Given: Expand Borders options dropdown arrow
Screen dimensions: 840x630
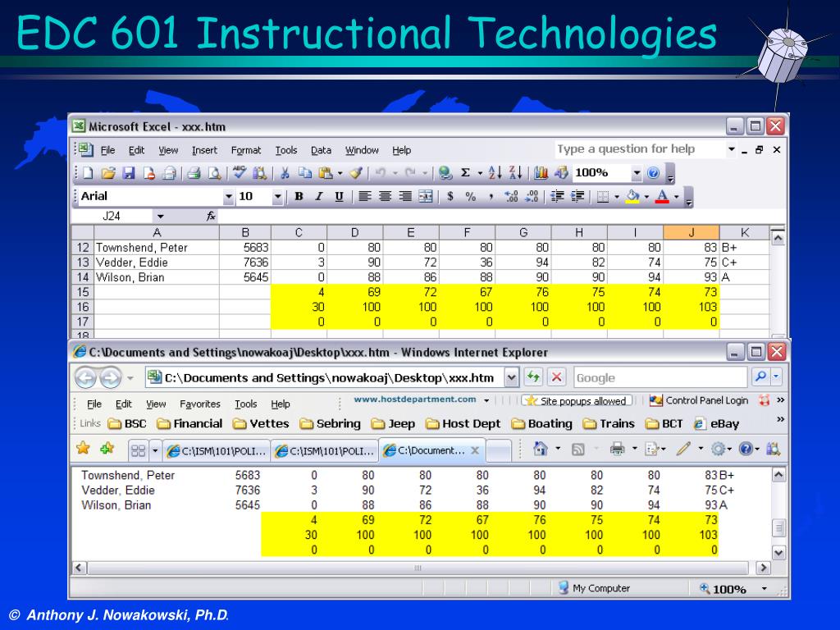Looking at the screenshot, I should click(x=617, y=197).
